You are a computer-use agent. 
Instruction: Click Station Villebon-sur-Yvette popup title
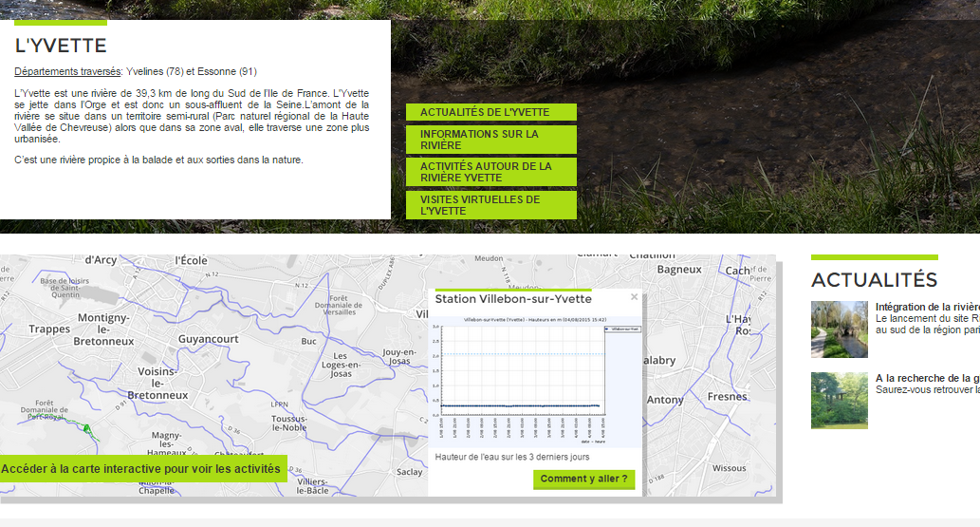513,299
